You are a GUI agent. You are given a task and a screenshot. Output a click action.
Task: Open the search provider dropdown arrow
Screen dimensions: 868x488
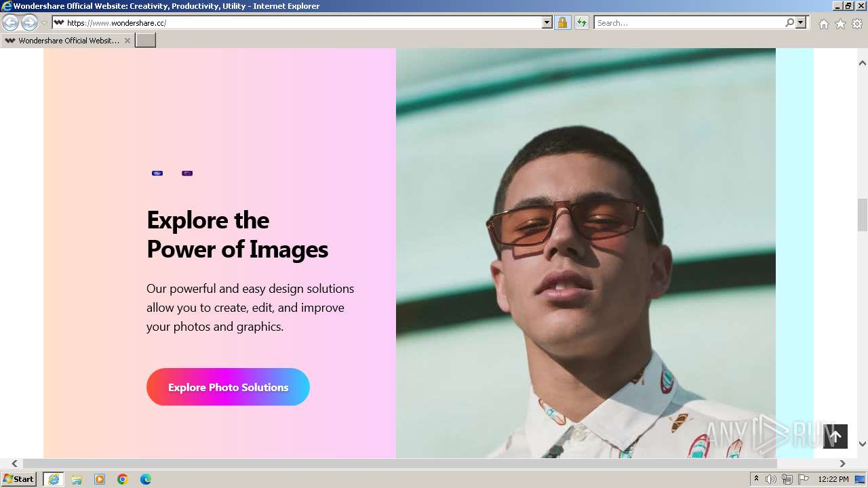(801, 23)
